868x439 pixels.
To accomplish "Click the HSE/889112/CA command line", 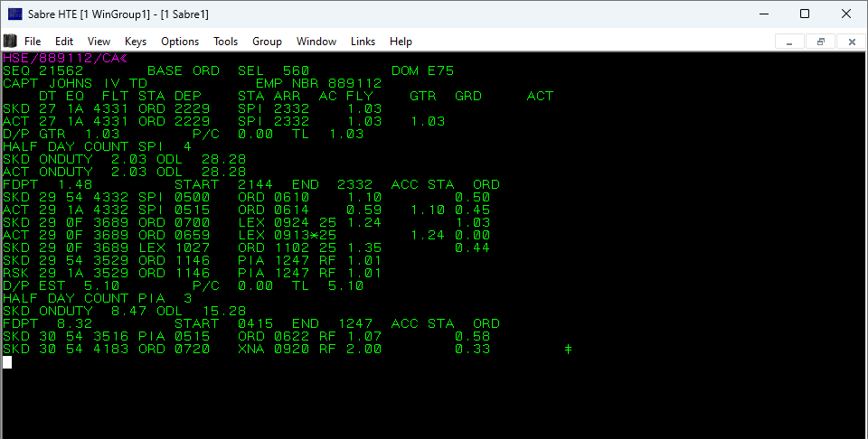I will click(x=65, y=59).
